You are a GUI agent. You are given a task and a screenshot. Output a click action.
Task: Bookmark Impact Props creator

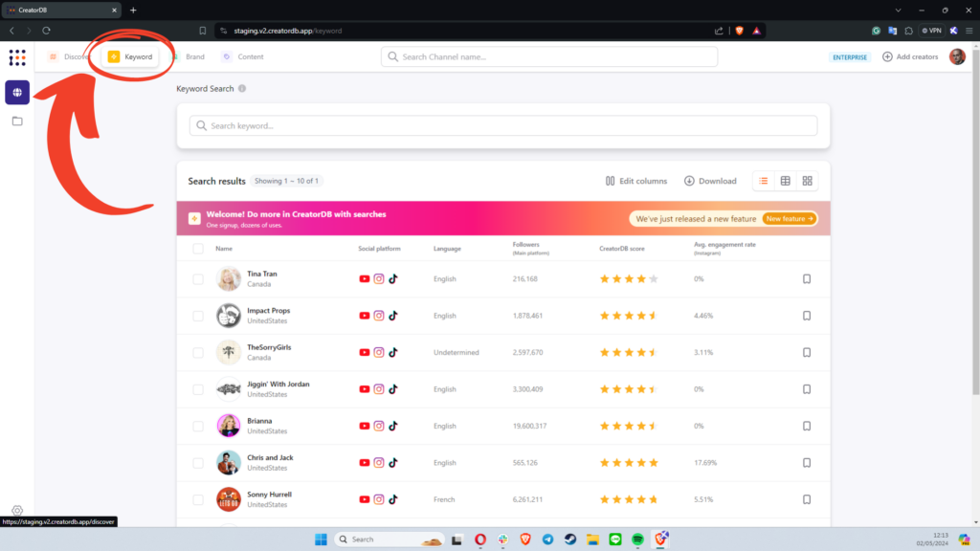807,316
